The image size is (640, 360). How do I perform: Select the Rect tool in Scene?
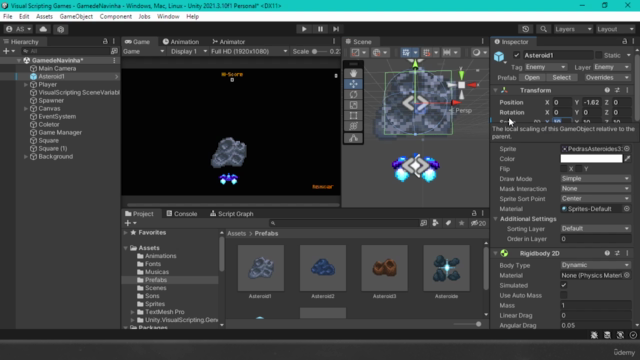353,116
